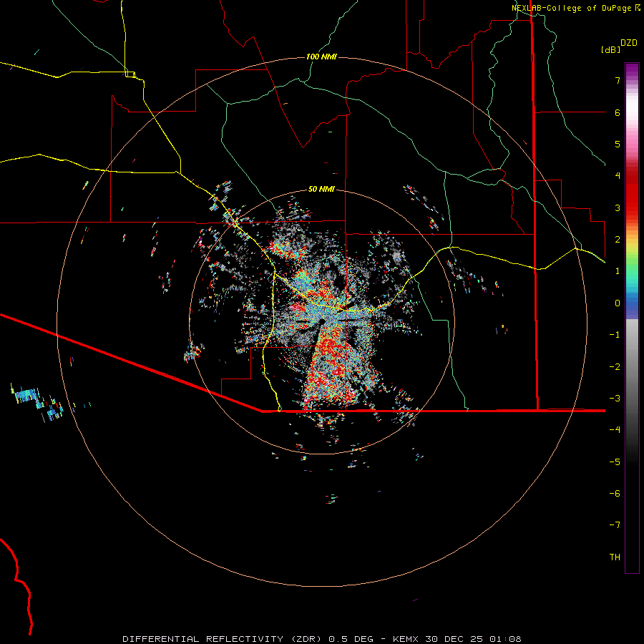Click the 6 value on color scale
Screen dimensions: 644x644
pyautogui.click(x=618, y=112)
